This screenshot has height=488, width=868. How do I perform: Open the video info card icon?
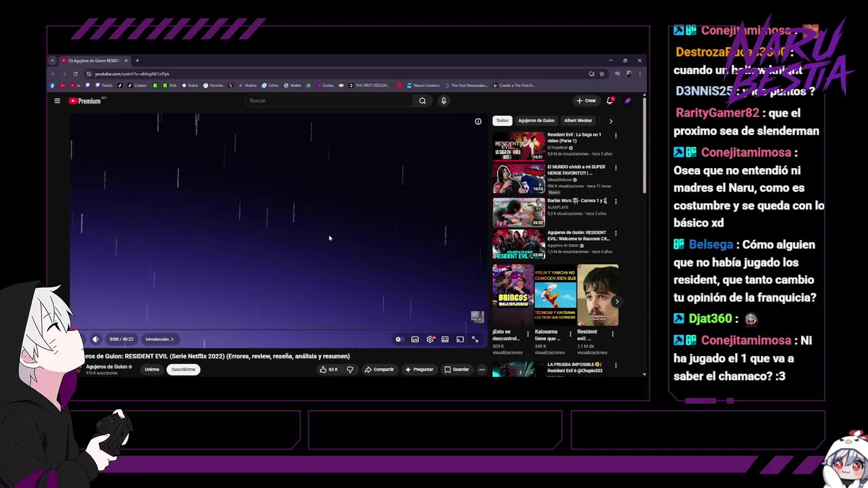point(478,121)
